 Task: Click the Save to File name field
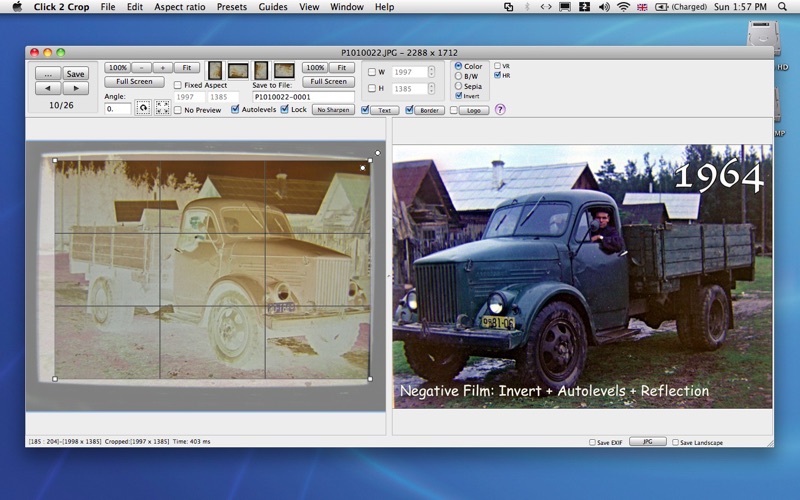pos(304,96)
